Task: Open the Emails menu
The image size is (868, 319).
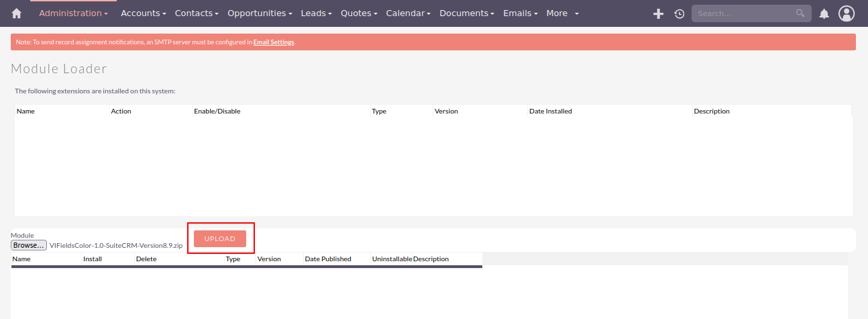Action: [521, 13]
